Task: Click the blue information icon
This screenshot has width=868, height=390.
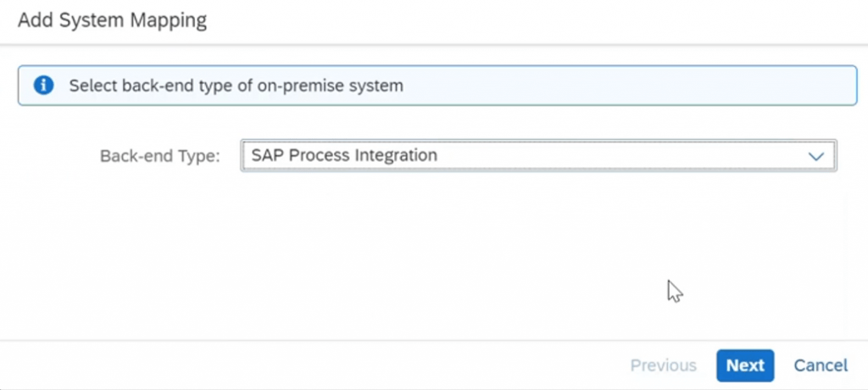Action: coord(43,86)
